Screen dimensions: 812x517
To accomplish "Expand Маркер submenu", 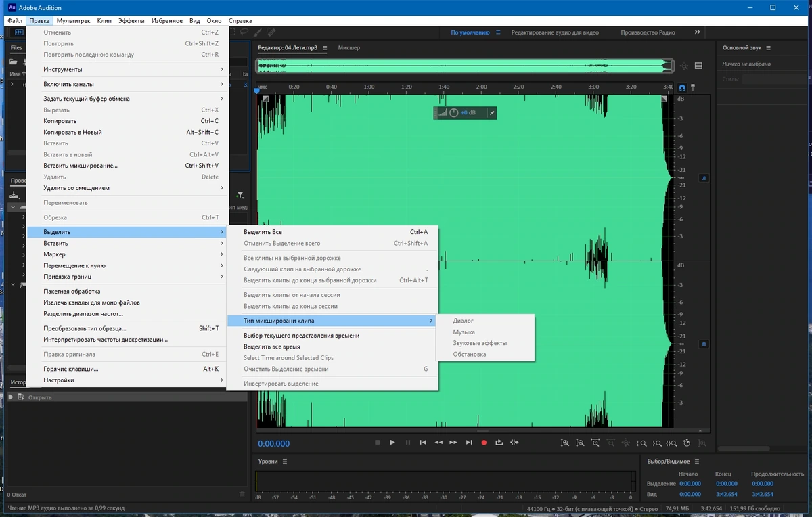I will (x=128, y=254).
